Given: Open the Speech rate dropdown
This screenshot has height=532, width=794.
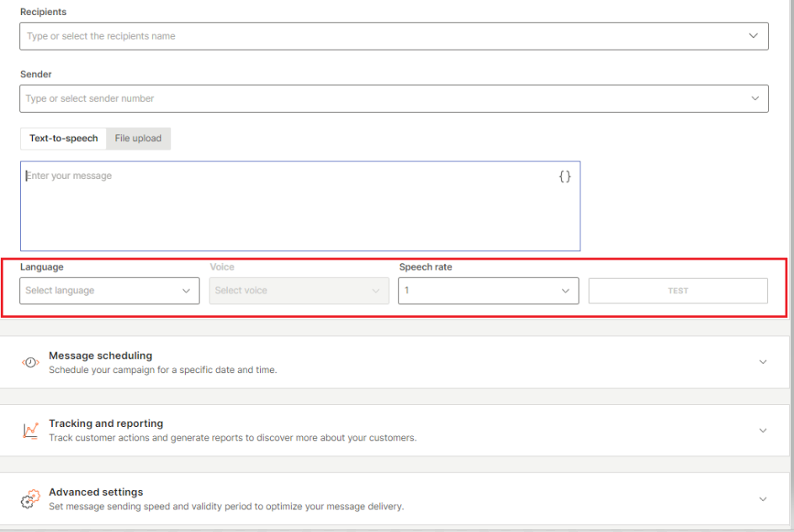Looking at the screenshot, I should tap(488, 291).
